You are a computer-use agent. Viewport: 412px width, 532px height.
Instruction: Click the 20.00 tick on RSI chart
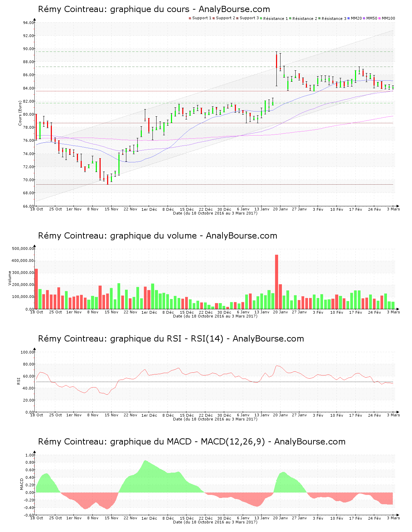[28, 400]
